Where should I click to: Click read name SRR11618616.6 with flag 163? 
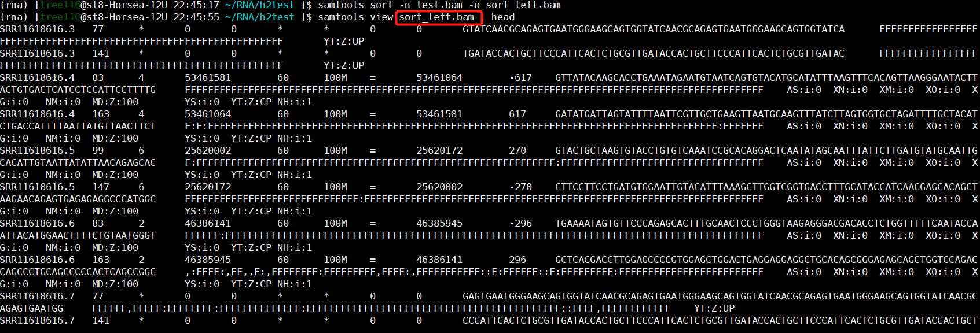click(x=38, y=260)
